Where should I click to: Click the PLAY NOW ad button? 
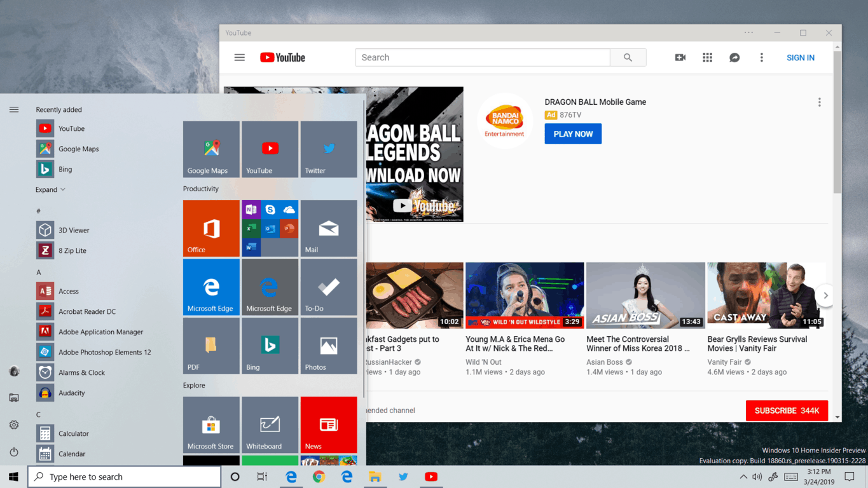573,134
